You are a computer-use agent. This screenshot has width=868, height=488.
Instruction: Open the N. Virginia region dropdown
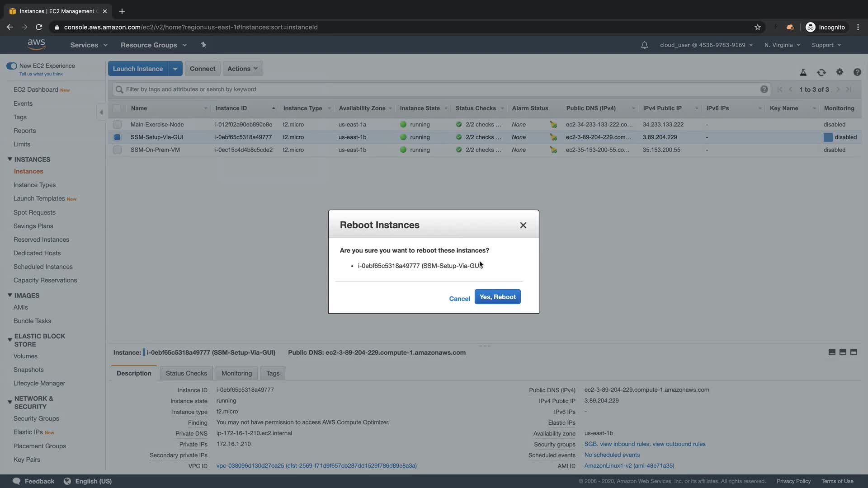782,45
